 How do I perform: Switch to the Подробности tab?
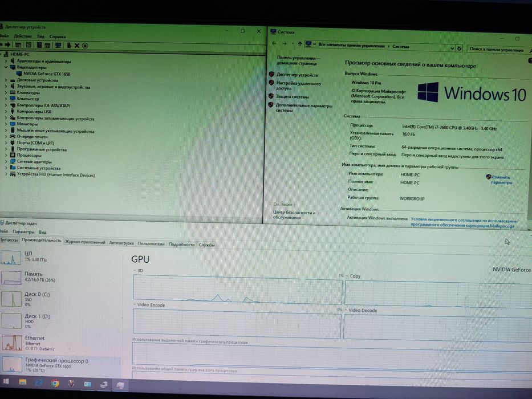tap(181, 245)
